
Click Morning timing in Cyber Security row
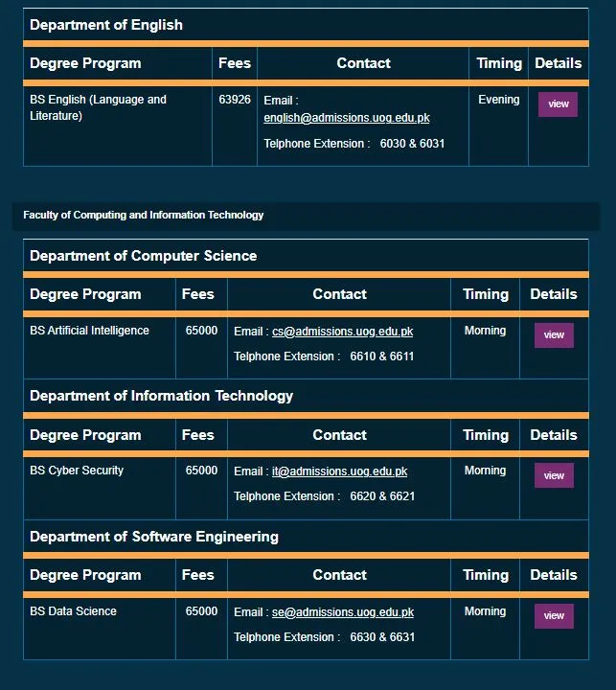click(x=486, y=471)
